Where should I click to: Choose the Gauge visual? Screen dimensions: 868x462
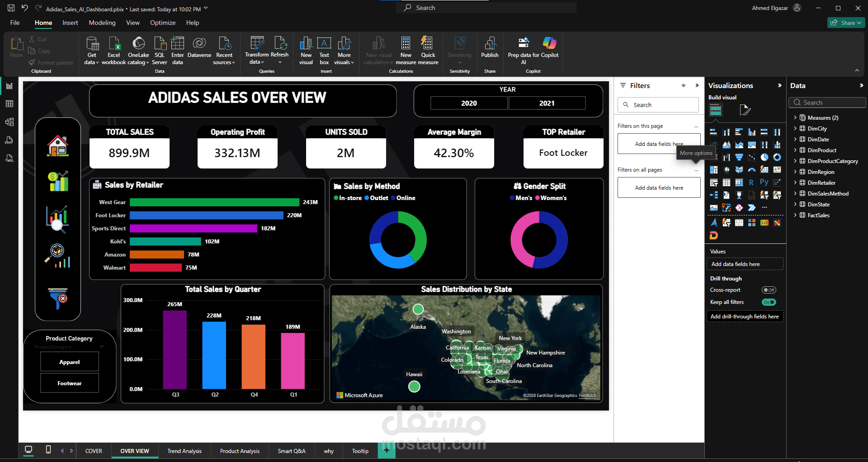click(752, 170)
